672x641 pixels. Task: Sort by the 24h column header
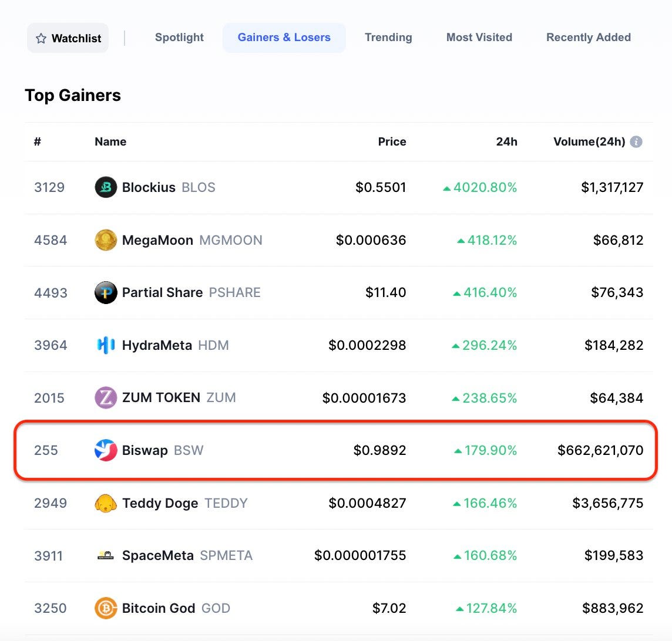[x=506, y=141]
